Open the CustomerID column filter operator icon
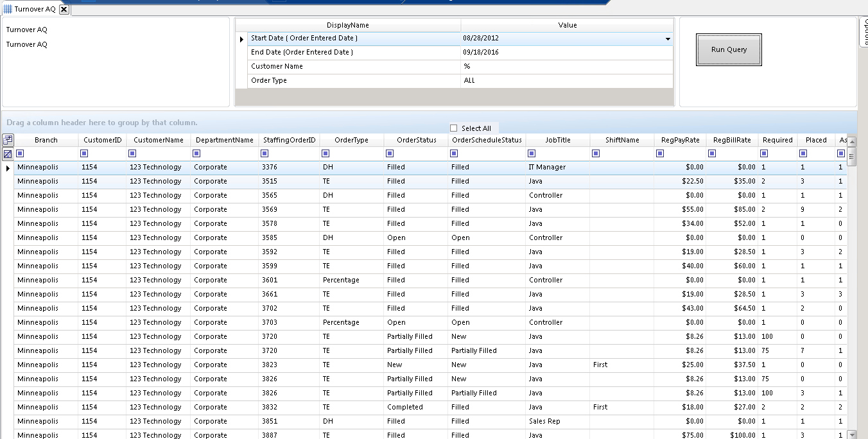 pos(84,153)
